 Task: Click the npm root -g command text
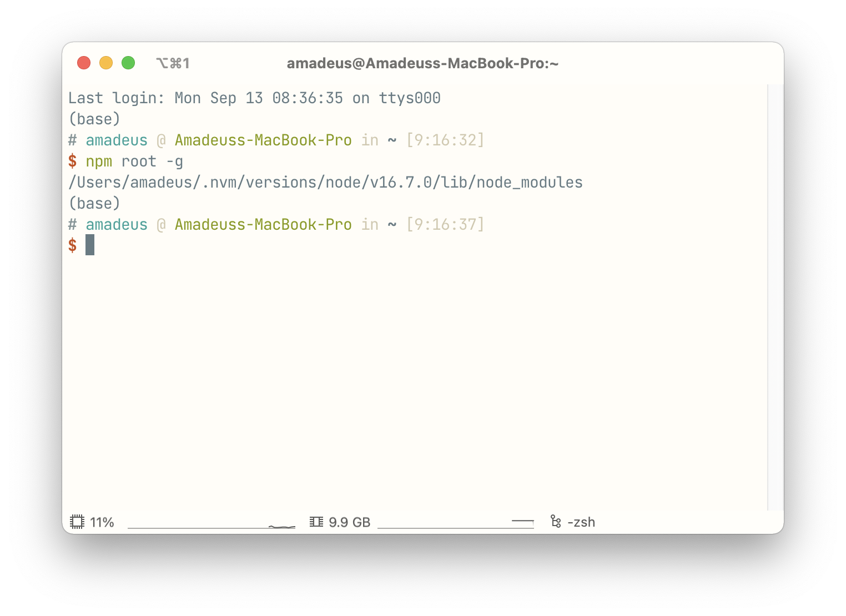coord(134,161)
